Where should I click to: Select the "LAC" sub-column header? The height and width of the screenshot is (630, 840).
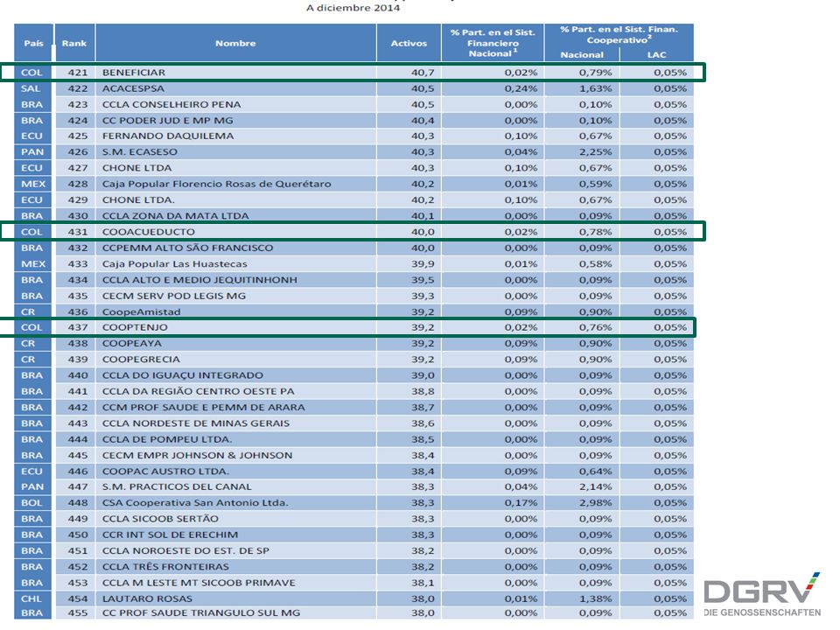click(657, 54)
